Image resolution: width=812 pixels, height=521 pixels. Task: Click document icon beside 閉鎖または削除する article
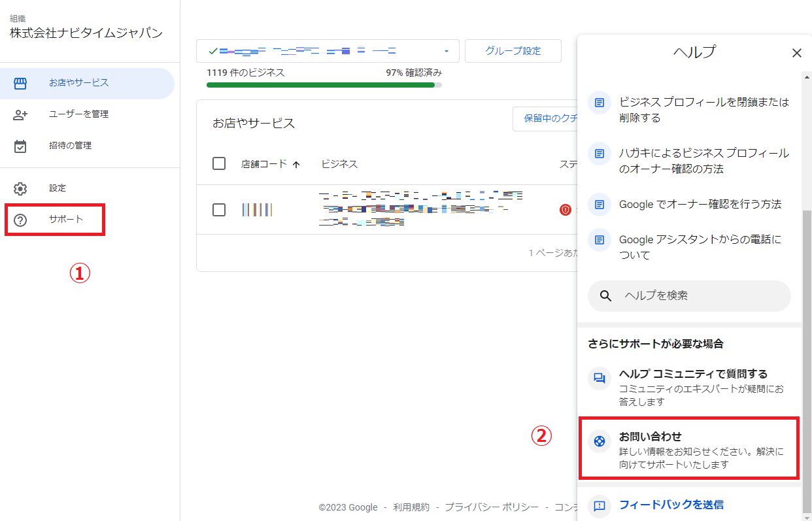(599, 103)
